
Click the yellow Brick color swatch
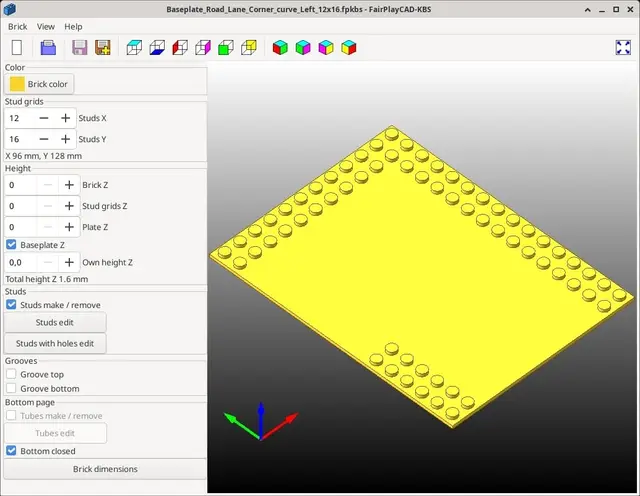click(x=17, y=84)
